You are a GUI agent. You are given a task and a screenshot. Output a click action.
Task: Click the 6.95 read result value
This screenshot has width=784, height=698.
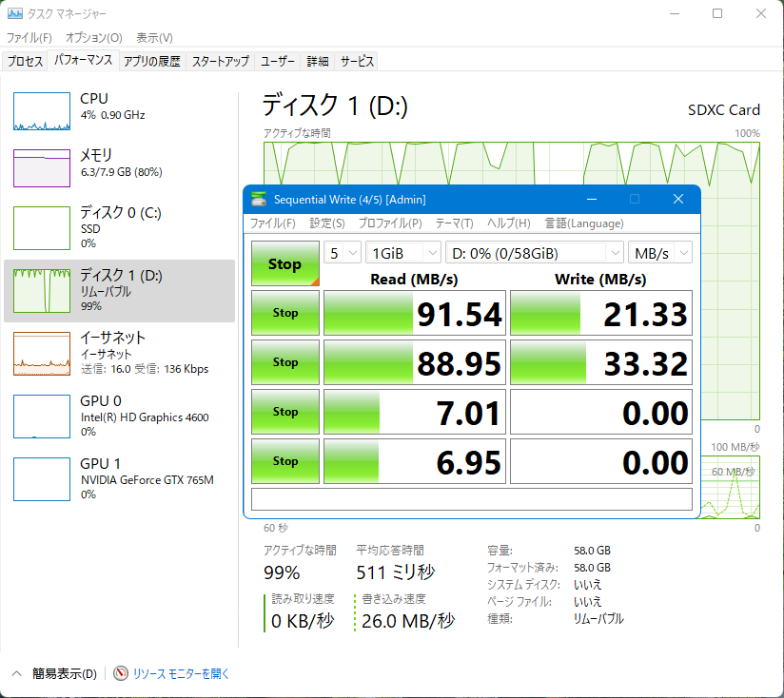[x=415, y=461]
